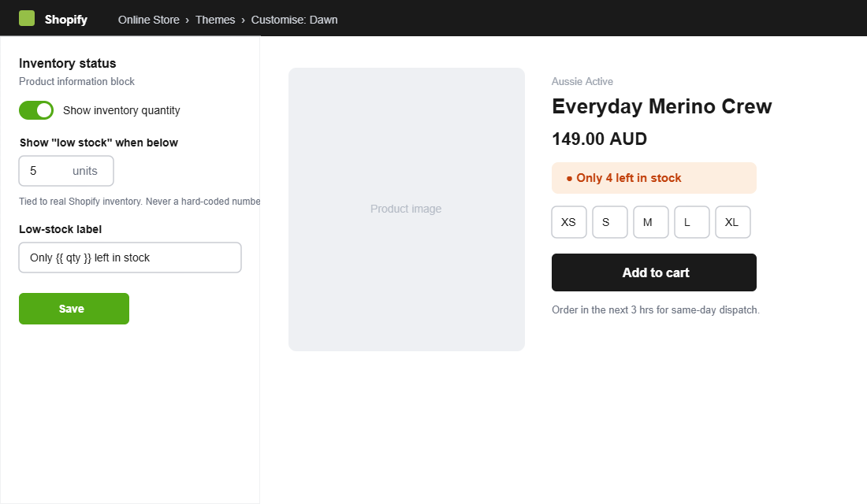Edit the Low-stock label text field
Image resolution: width=867 pixels, height=504 pixels.
click(x=130, y=258)
